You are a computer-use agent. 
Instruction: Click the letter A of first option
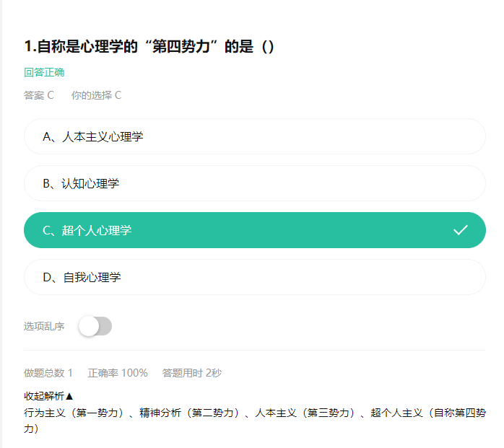point(47,137)
